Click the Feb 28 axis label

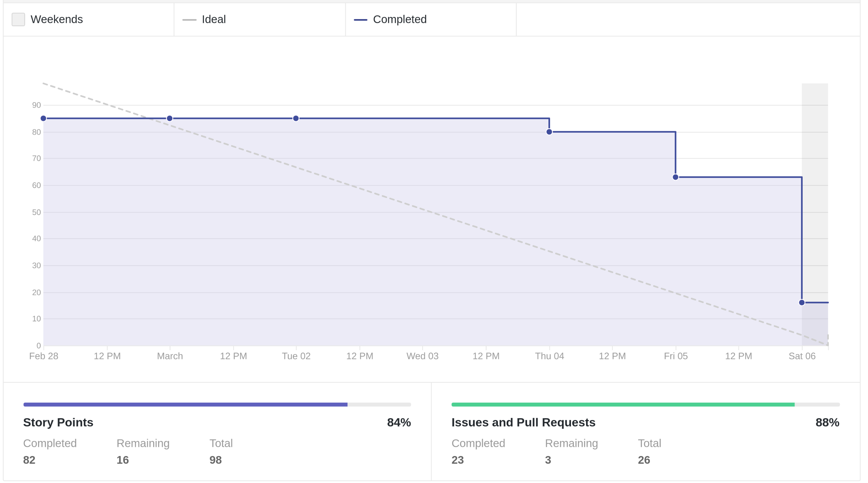tap(44, 356)
